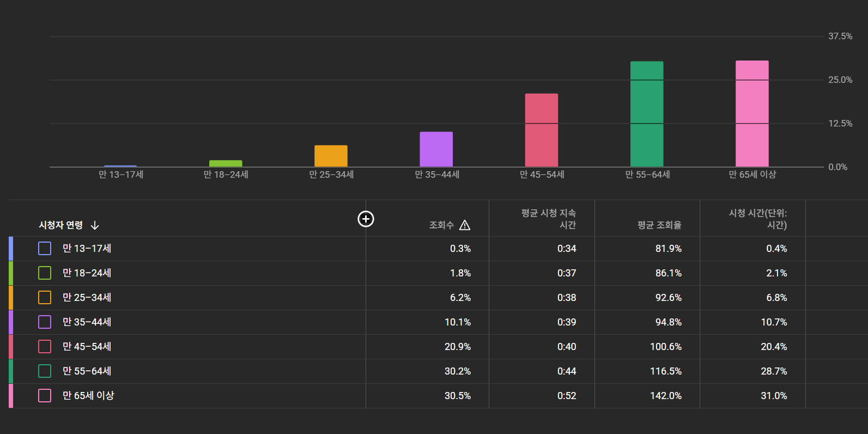Viewport: 868px width, 434px height.
Task: Click the 평균 조회율 column header
Action: 659,225
